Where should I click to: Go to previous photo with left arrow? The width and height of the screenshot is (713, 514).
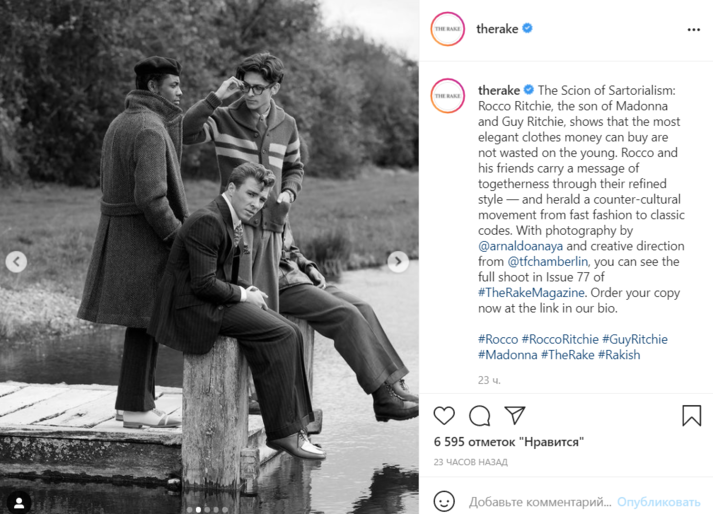pyautogui.click(x=17, y=262)
